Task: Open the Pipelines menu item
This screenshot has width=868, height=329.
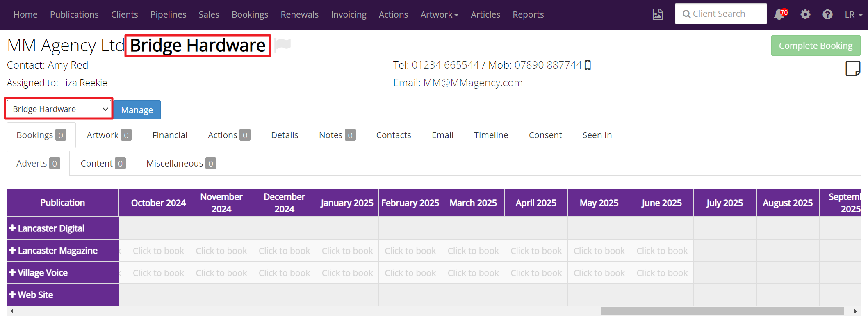Action: tap(168, 14)
